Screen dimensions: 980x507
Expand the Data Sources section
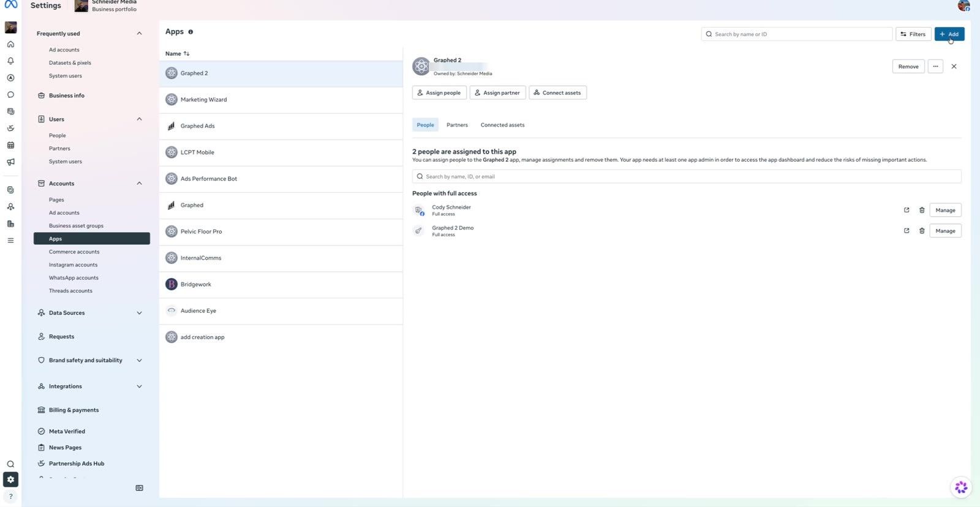point(139,313)
